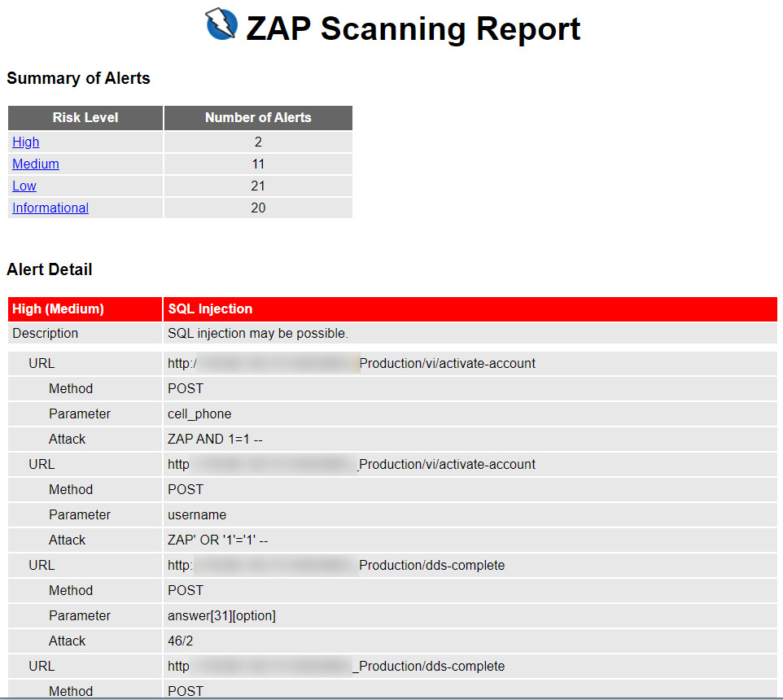Screen dimensions: 783x700
Task: Select the Low alert count '21'
Action: coord(258,186)
